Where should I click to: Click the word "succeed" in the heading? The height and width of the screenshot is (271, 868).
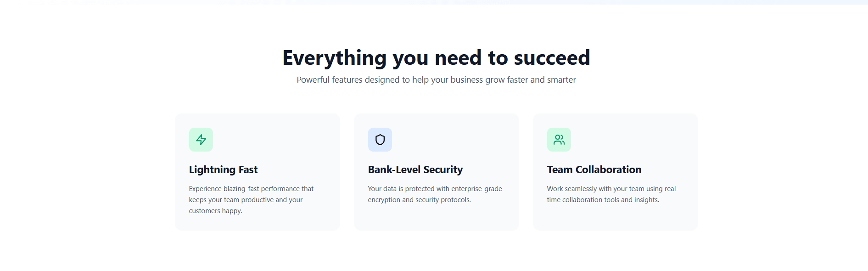[x=552, y=58]
